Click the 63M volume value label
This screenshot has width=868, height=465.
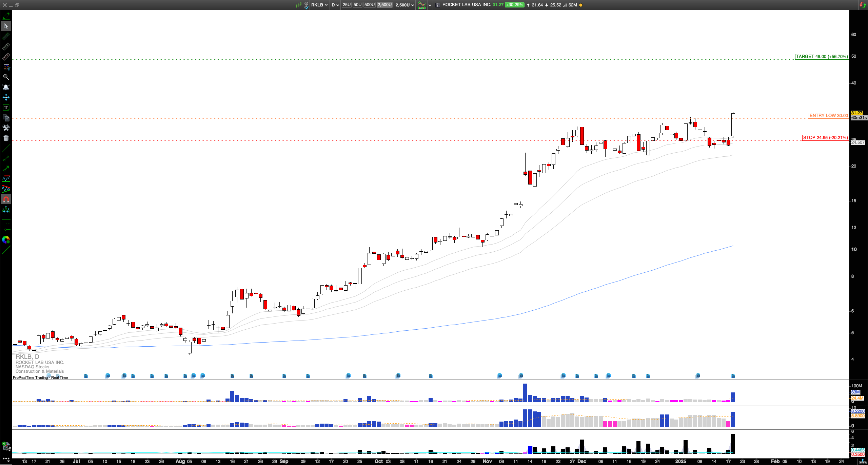pyautogui.click(x=855, y=392)
